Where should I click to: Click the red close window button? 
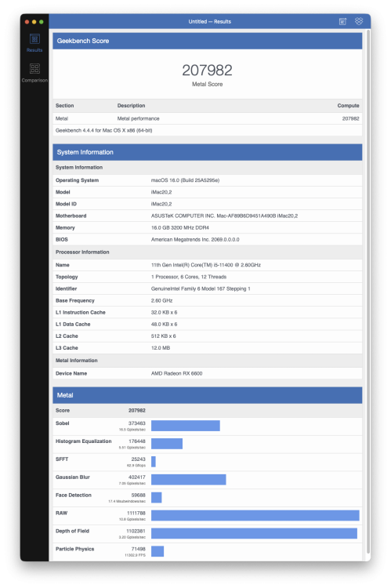[x=27, y=22]
